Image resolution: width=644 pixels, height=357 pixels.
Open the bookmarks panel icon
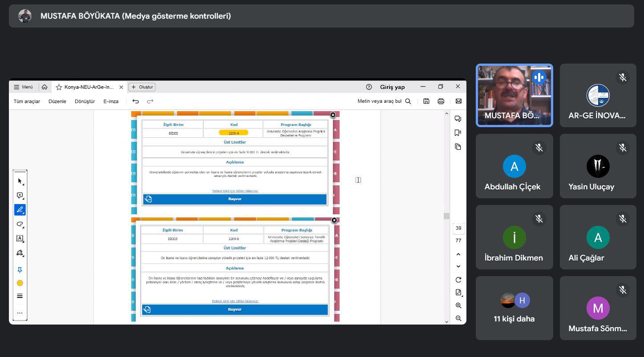pyautogui.click(x=458, y=132)
